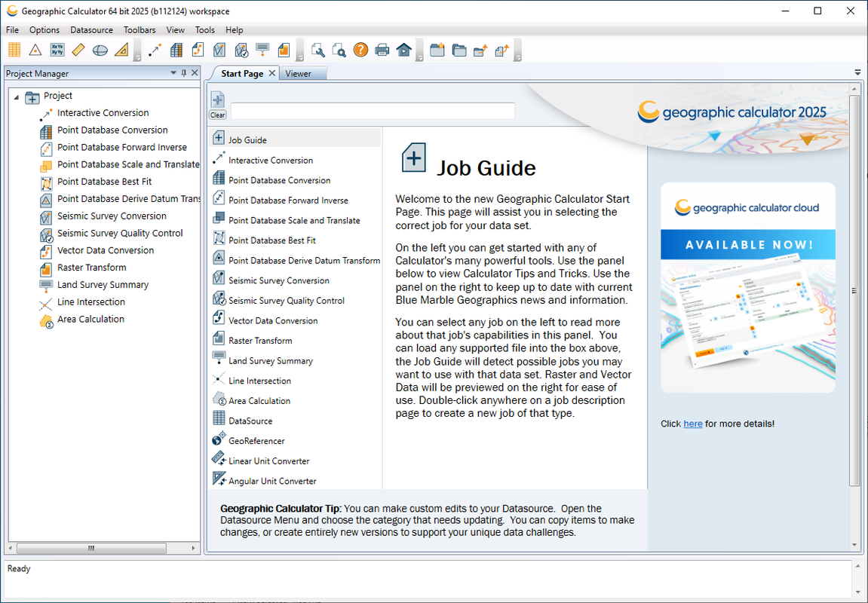Open toolbar options after the Raster Transform icon

300,51
